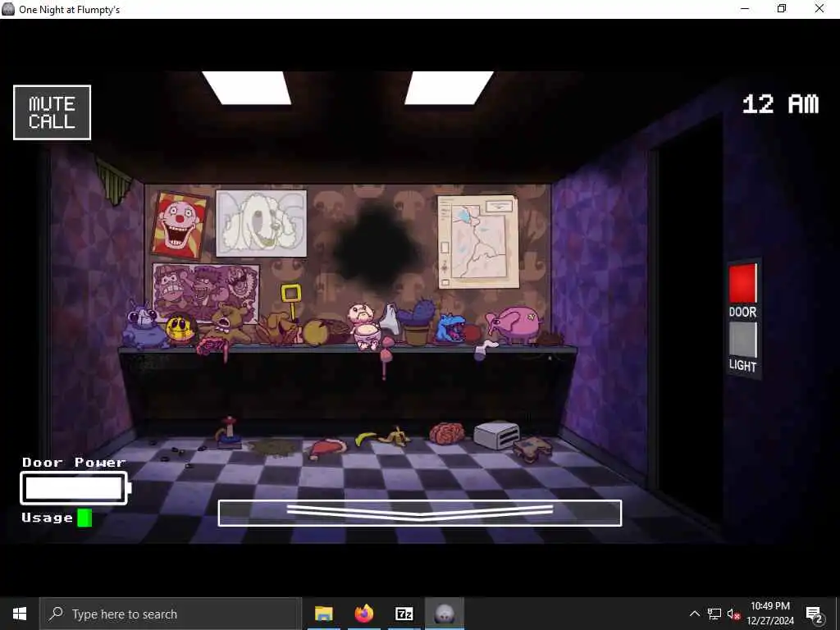This screenshot has width=840, height=630.
Task: Click the green banner in ceiling corner
Action: [x=115, y=183]
